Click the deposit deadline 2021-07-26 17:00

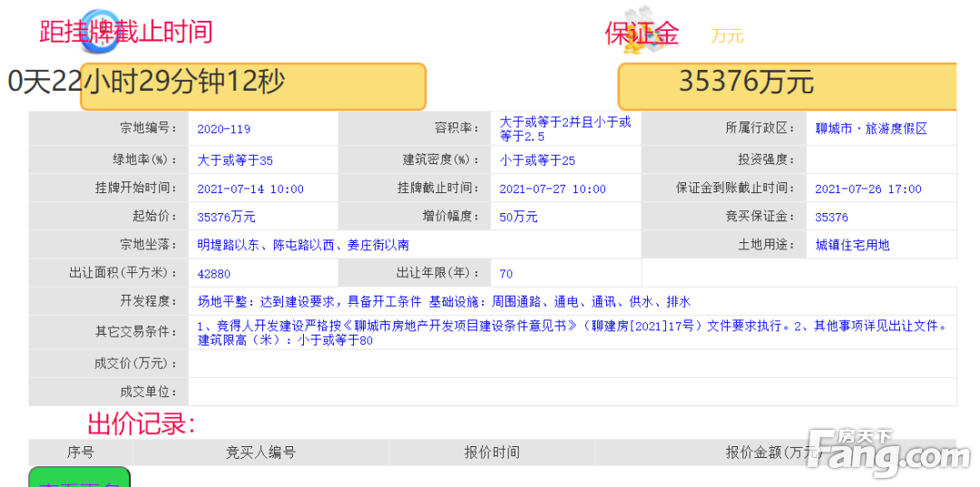pos(867,190)
